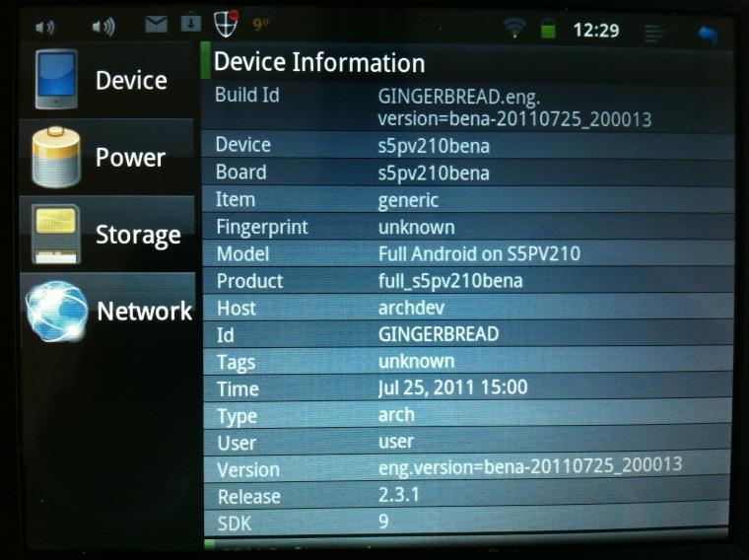Open the Storage SD card icon

[x=56, y=234]
